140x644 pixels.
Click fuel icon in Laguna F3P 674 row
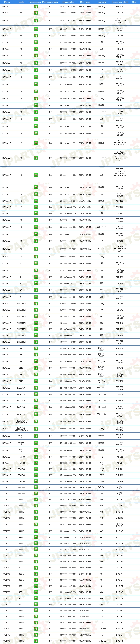tap(36, 394)
